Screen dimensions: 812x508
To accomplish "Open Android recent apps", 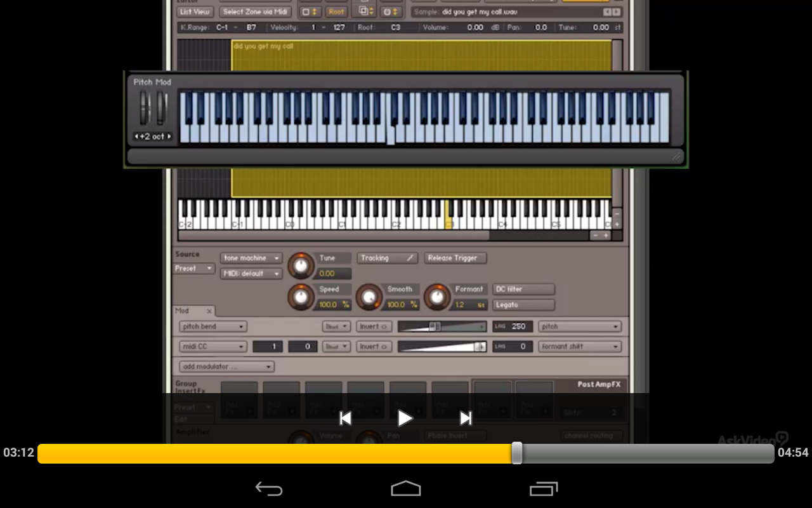I will tap(544, 488).
